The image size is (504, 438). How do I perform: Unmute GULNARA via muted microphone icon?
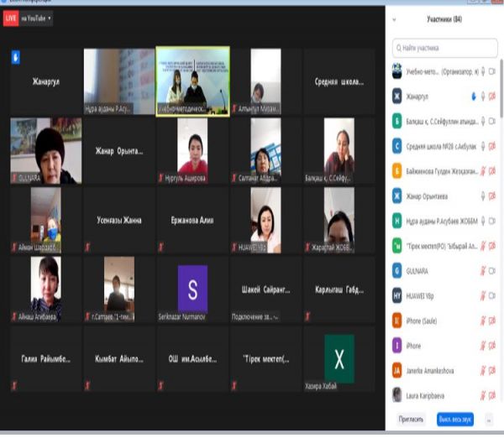coord(483,272)
